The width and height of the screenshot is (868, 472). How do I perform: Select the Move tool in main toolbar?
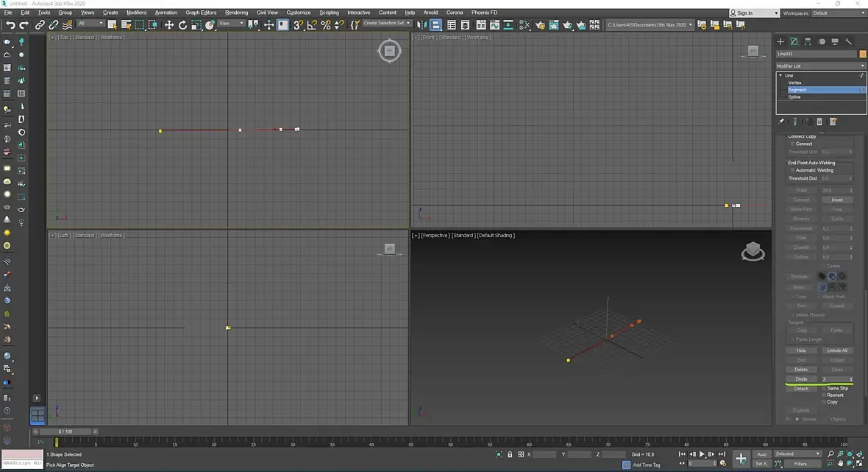[x=169, y=25]
